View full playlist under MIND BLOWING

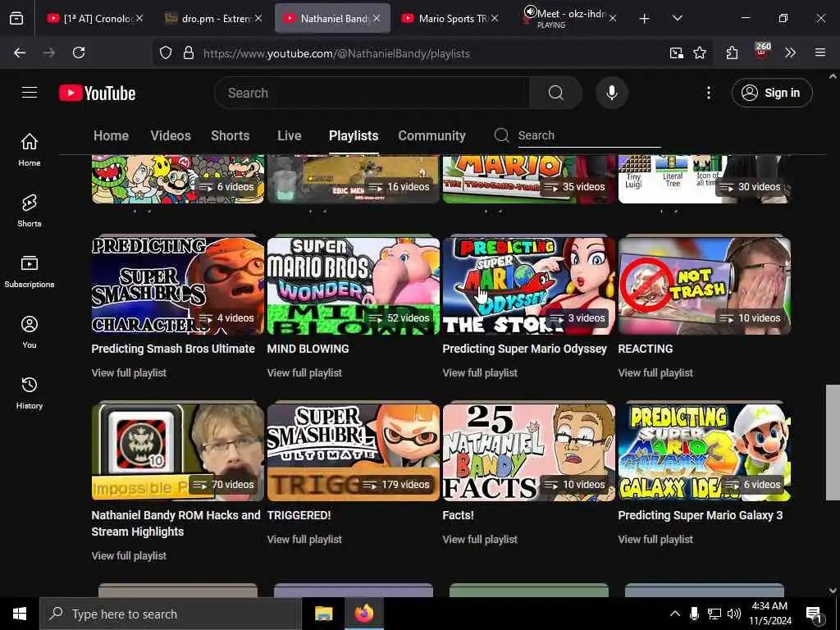pos(304,373)
